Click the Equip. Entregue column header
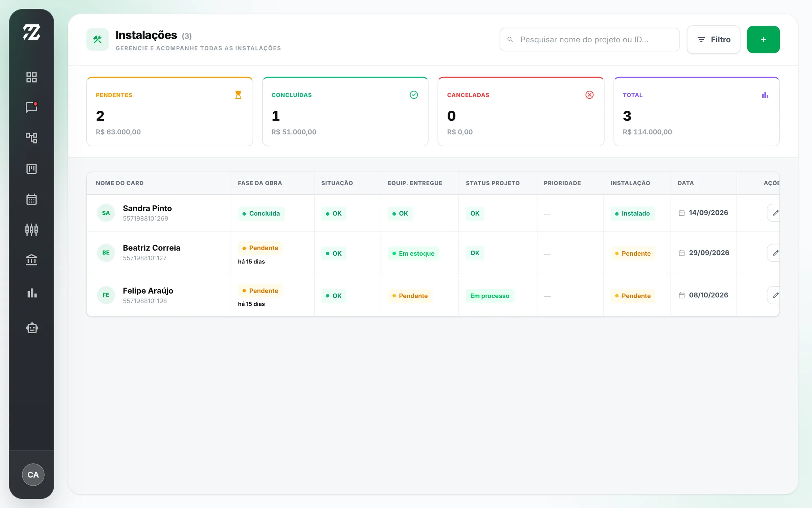 tap(415, 183)
